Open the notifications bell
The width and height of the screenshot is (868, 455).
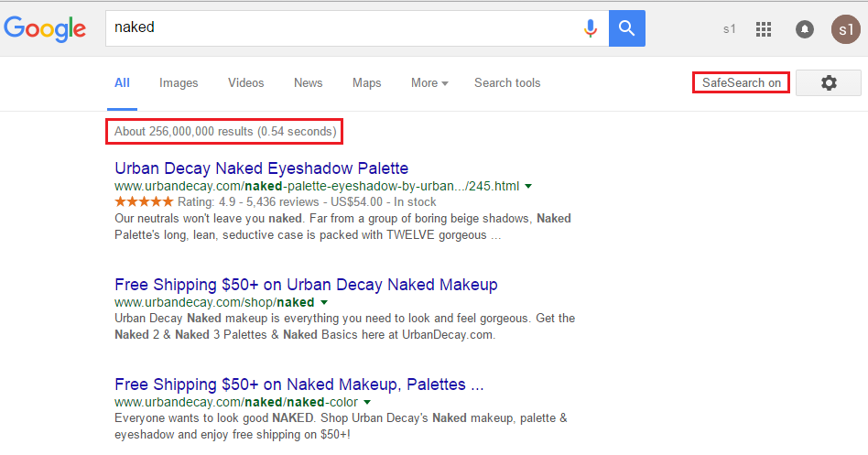[805, 29]
